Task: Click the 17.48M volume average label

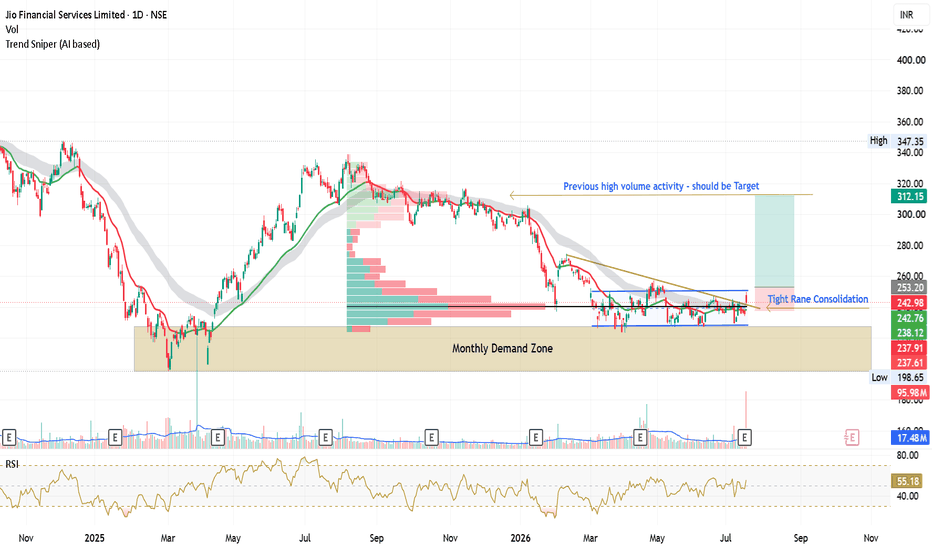Action: pos(909,438)
